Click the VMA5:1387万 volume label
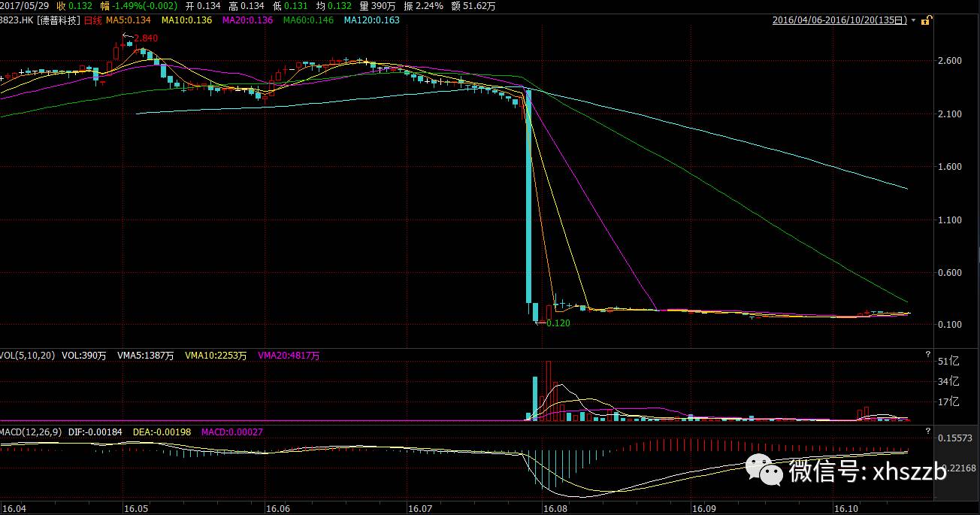The height and width of the screenshot is (515, 980). tap(146, 356)
